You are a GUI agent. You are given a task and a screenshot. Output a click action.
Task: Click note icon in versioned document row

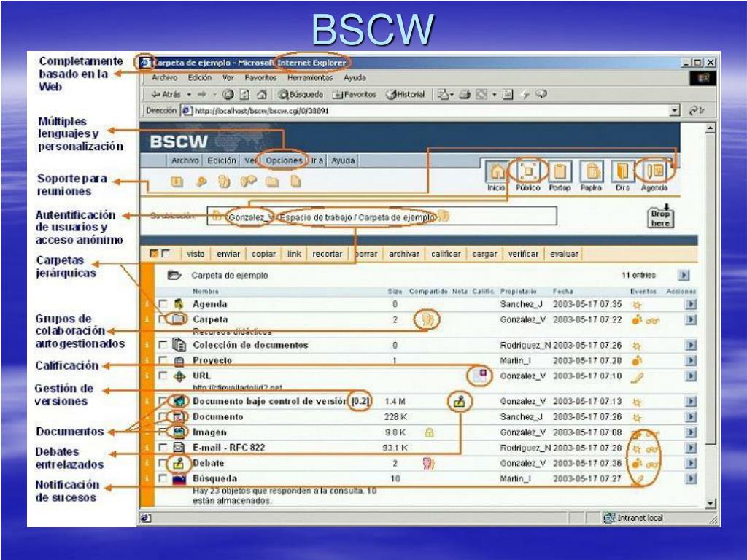(460, 402)
